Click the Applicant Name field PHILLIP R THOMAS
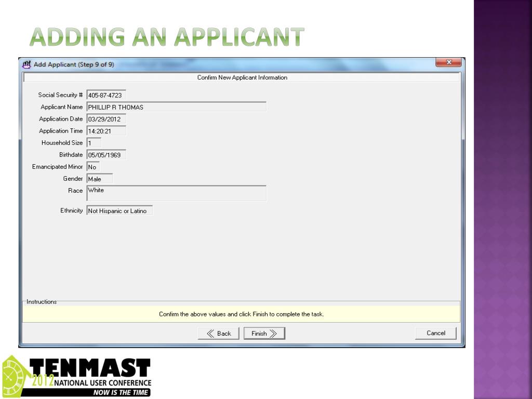The width and height of the screenshot is (532, 399). pos(177,107)
